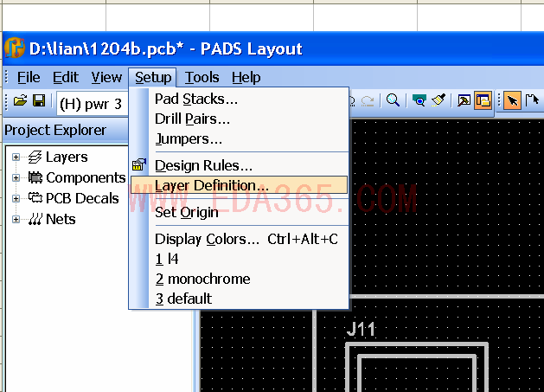This screenshot has width=544, height=392.
Task: Expand the Layers tree node
Action: [x=16, y=157]
